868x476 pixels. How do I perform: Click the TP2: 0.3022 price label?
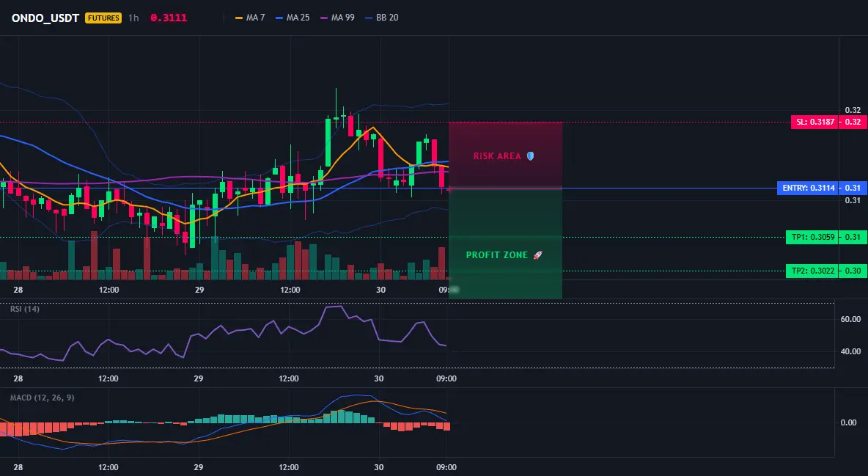pos(812,271)
